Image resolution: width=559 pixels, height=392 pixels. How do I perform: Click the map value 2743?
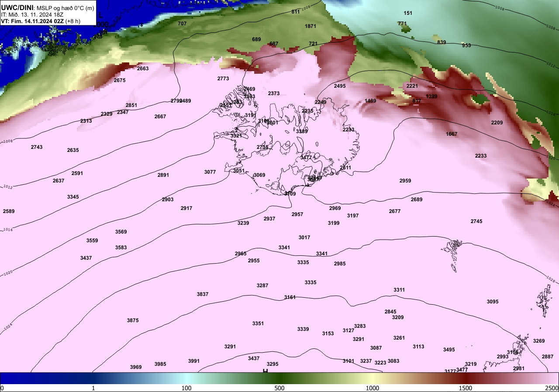[x=37, y=147]
